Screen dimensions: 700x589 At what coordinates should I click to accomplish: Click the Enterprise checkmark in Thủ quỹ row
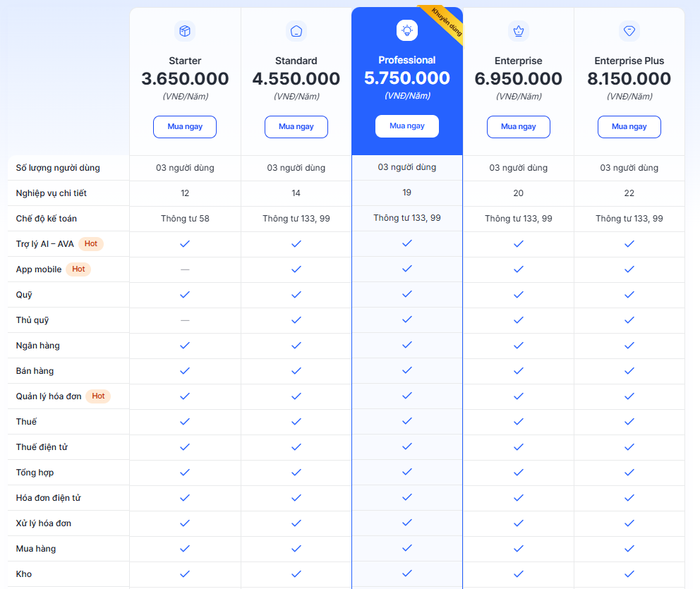click(519, 320)
